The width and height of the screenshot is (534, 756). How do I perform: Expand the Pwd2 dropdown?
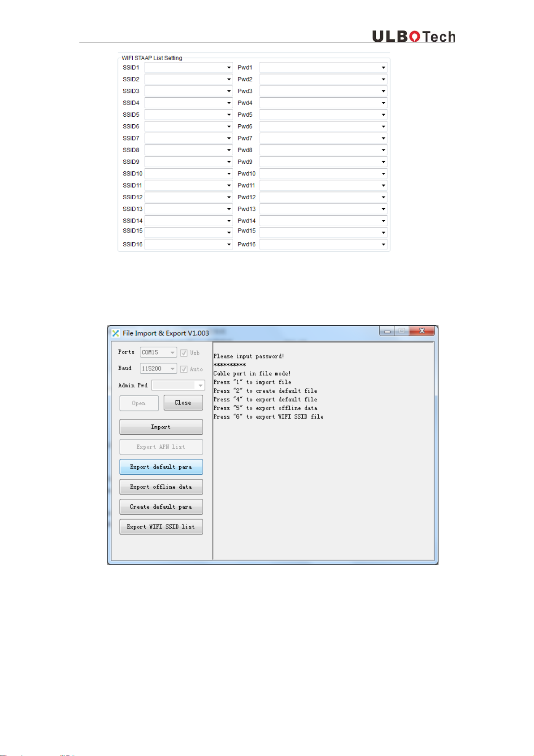point(383,79)
